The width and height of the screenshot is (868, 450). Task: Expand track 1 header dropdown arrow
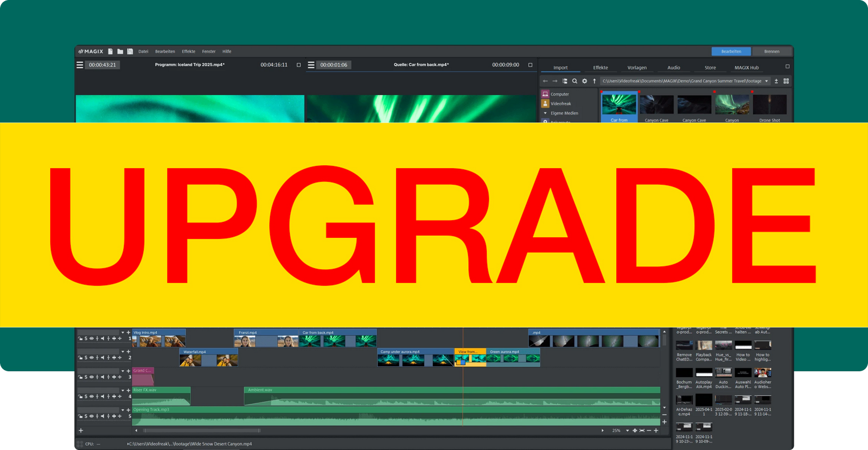coord(123,332)
